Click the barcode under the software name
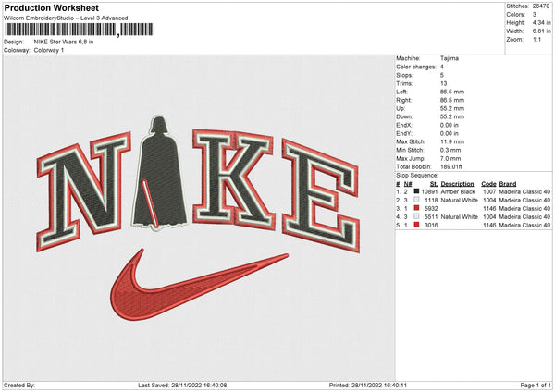 coord(79,30)
